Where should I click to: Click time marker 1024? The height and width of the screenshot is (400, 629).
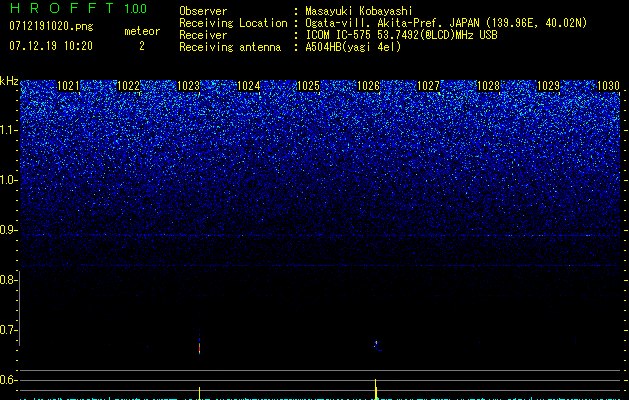248,86
